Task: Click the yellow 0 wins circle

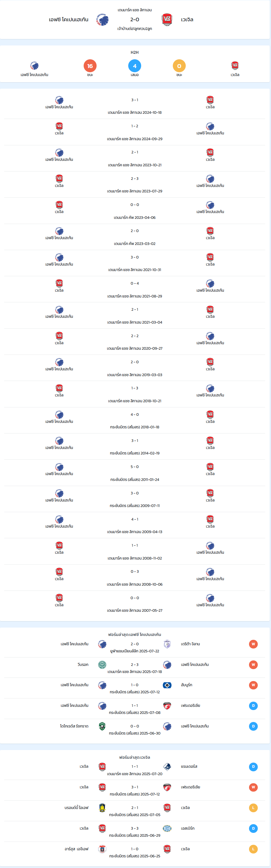Action: click(179, 66)
